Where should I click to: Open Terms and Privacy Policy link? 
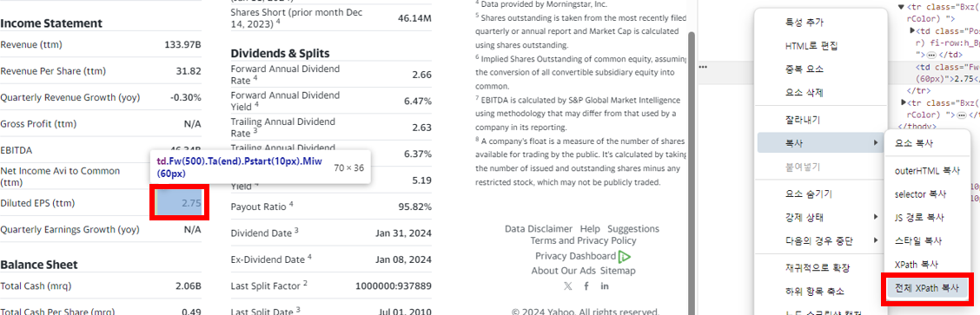point(583,240)
